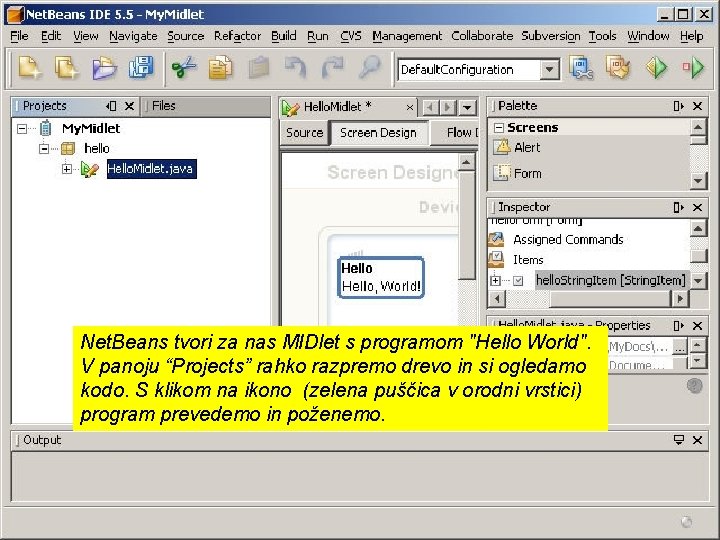The height and width of the screenshot is (540, 720).
Task: Click the ellipsis button in Properties
Action: 680,347
